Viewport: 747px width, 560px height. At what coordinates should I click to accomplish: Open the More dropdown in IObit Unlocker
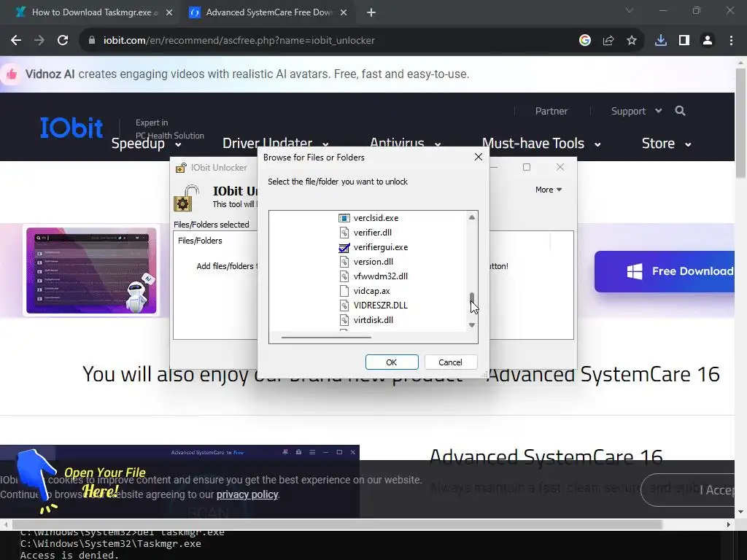[x=549, y=190]
